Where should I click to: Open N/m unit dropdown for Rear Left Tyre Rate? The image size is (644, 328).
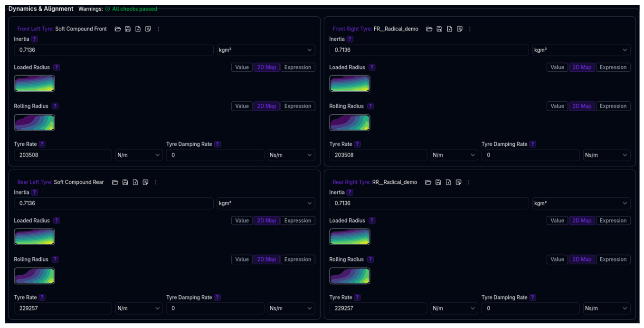click(x=139, y=309)
